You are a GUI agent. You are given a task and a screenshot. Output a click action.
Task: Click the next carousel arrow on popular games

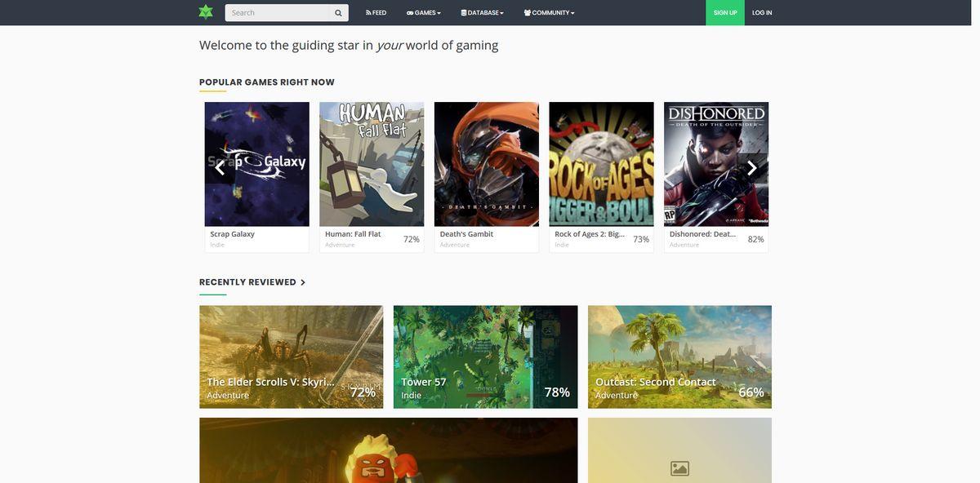(x=752, y=168)
